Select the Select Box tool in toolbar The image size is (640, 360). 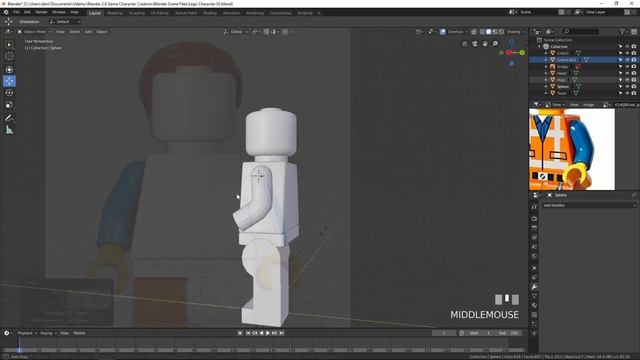[x=9, y=44]
